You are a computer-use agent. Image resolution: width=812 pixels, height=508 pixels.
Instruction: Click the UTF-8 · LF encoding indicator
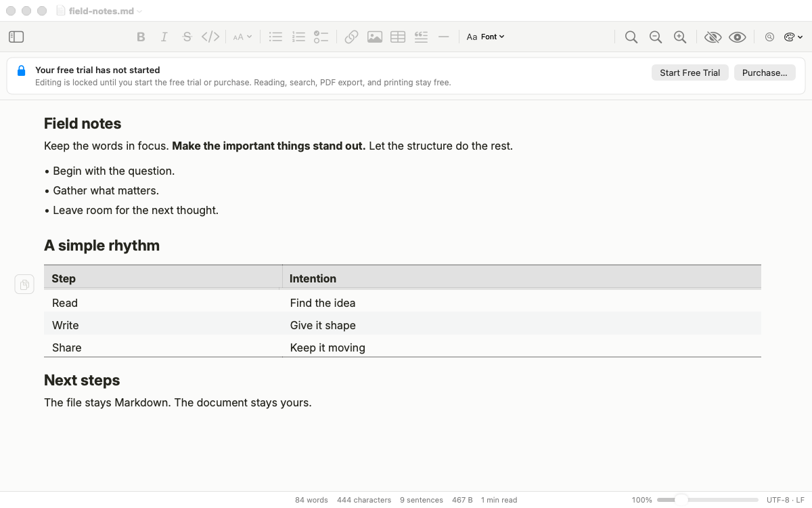786,500
